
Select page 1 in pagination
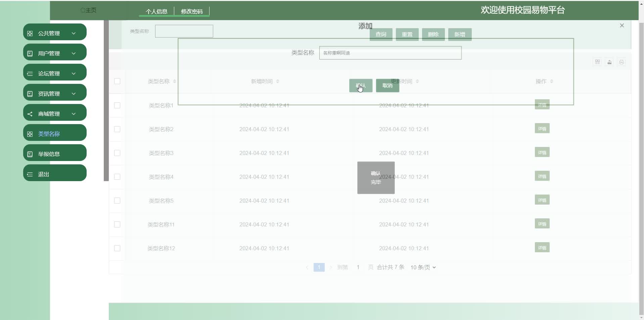click(319, 267)
